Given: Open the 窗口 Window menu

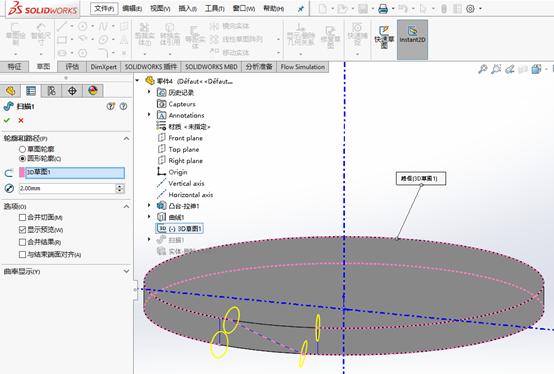Looking at the screenshot, I should coord(243,8).
